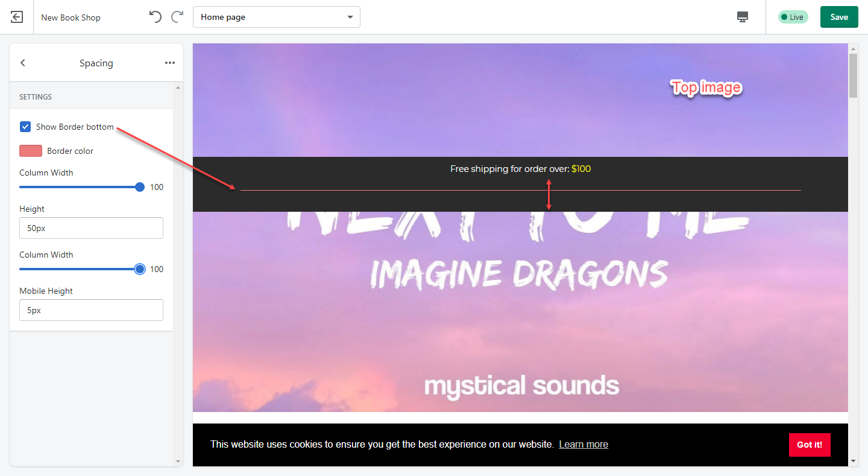Click the sidebar scrollbar up arrow
This screenshot has width=868, height=476.
pos(178,87)
